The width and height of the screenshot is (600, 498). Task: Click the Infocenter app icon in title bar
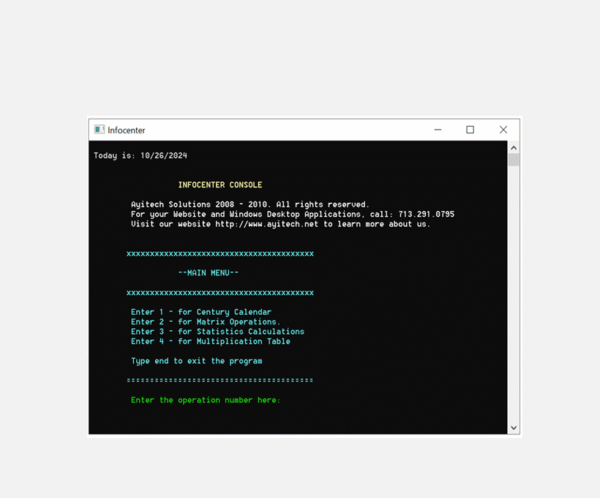pos(99,130)
